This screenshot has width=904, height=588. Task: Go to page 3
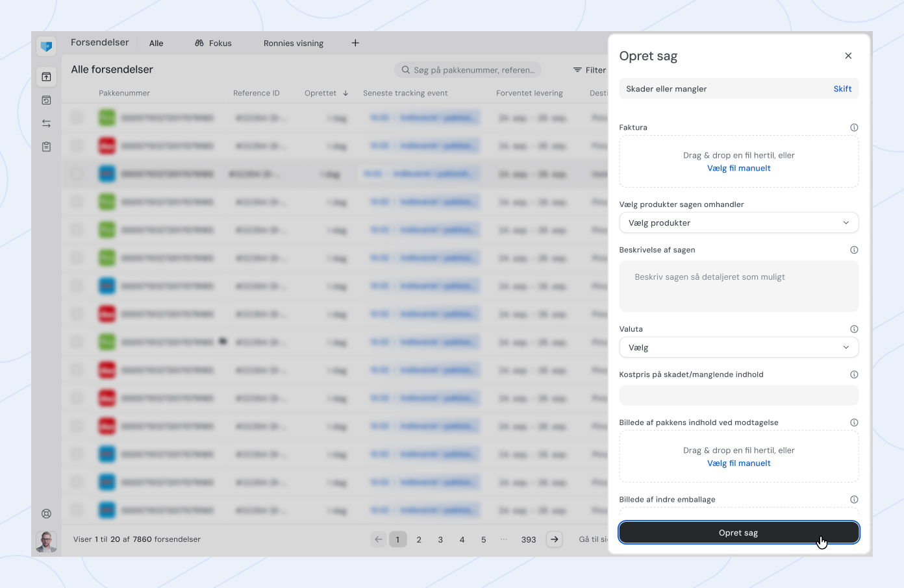pyautogui.click(x=440, y=539)
